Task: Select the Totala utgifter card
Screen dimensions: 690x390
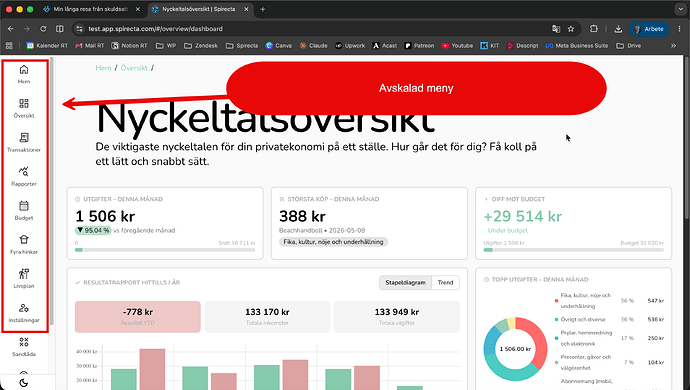Action: point(396,316)
